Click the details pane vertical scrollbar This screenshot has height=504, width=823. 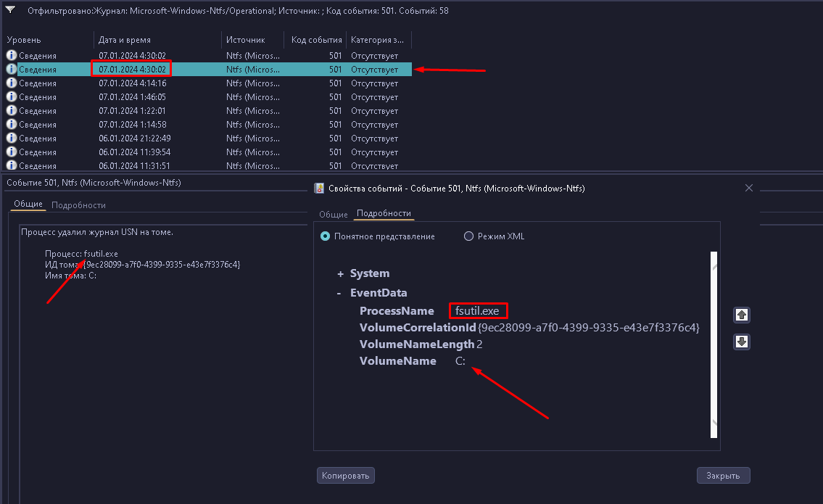[x=714, y=344]
